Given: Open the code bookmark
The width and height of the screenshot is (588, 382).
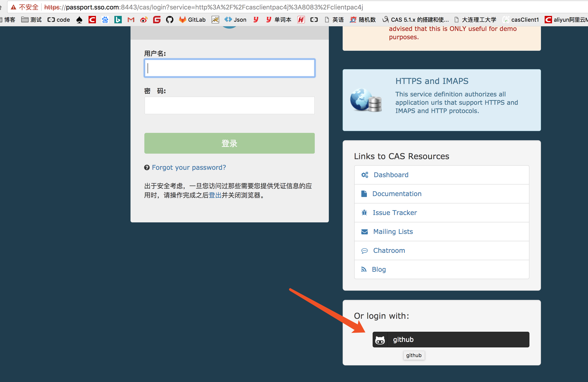Looking at the screenshot, I should 59,20.
